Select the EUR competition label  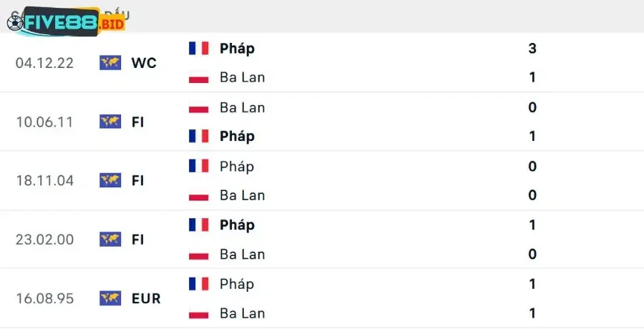click(146, 298)
